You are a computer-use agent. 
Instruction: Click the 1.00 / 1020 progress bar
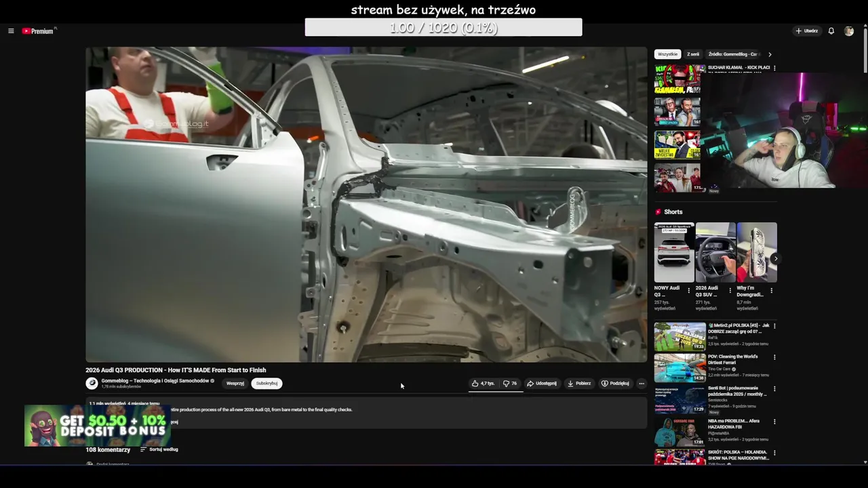(443, 27)
